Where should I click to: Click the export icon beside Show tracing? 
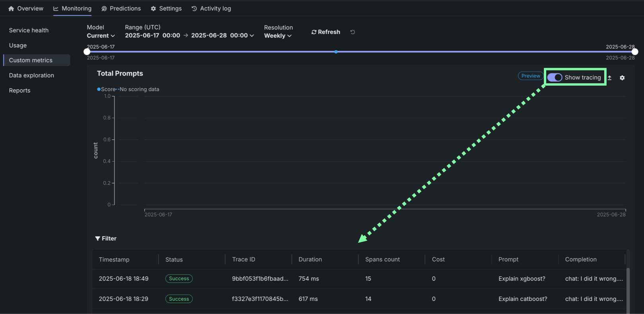[609, 78]
